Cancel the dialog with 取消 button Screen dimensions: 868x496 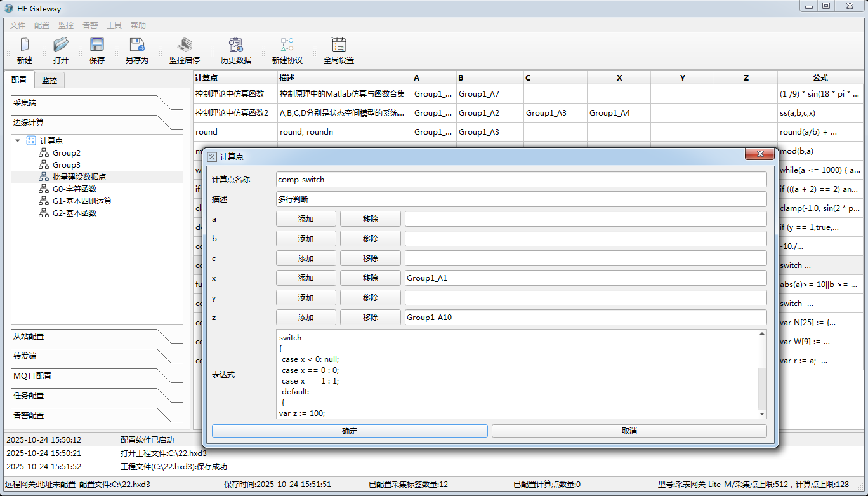(629, 431)
